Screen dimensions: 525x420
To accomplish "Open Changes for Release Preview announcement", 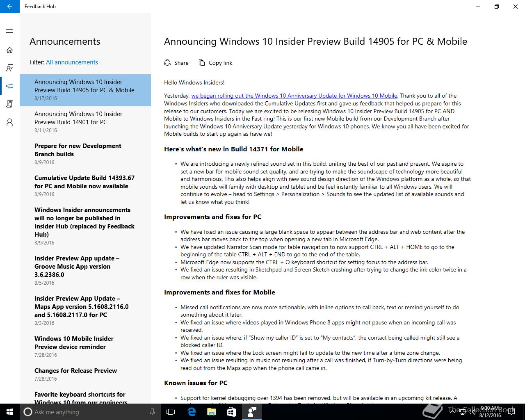I will click(x=85, y=375).
